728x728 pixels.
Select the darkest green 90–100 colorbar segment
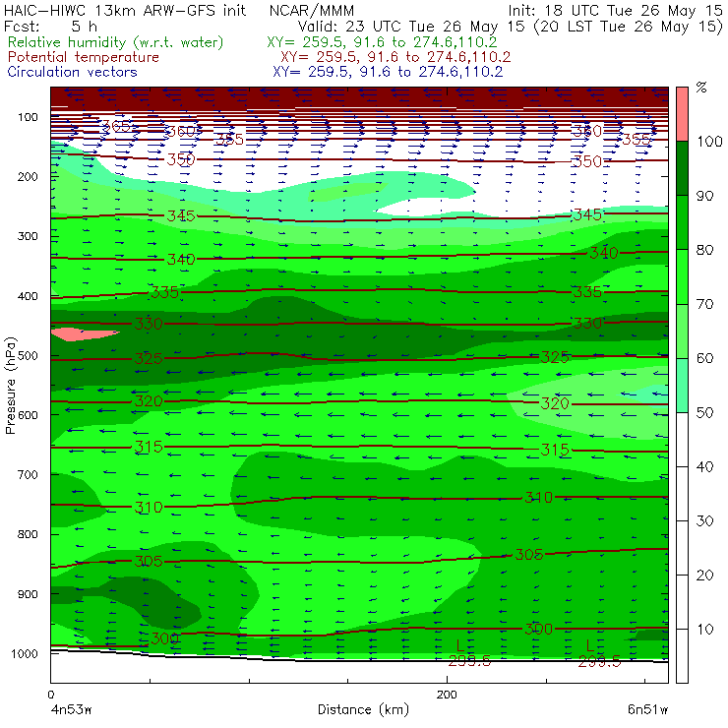(682, 168)
